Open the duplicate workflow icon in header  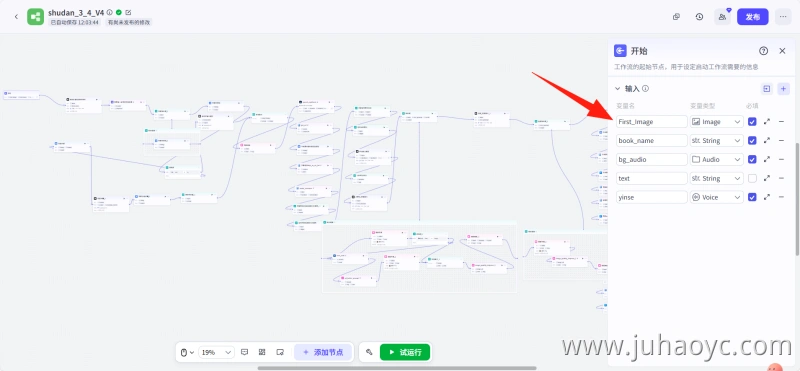click(677, 17)
